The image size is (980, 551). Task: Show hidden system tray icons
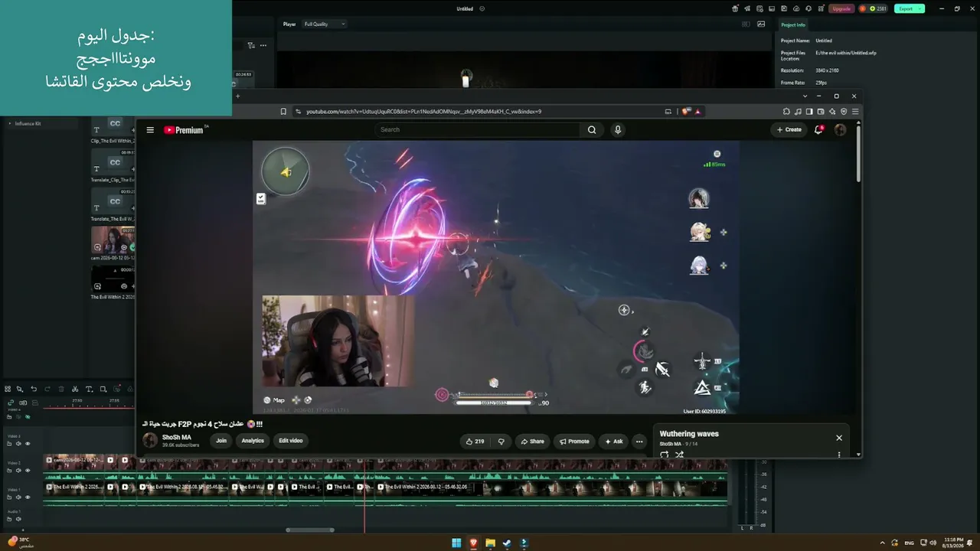[x=882, y=543]
